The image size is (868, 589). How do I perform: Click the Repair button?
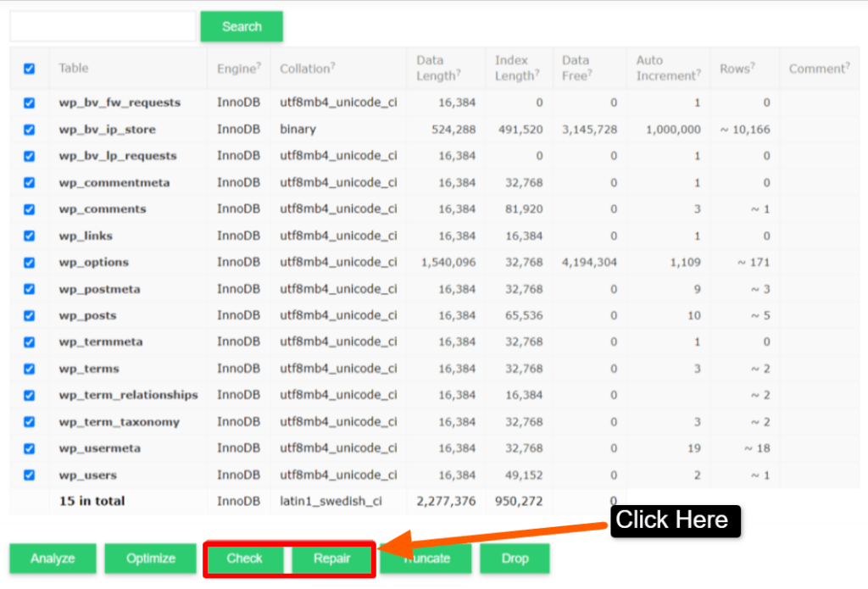[331, 558]
